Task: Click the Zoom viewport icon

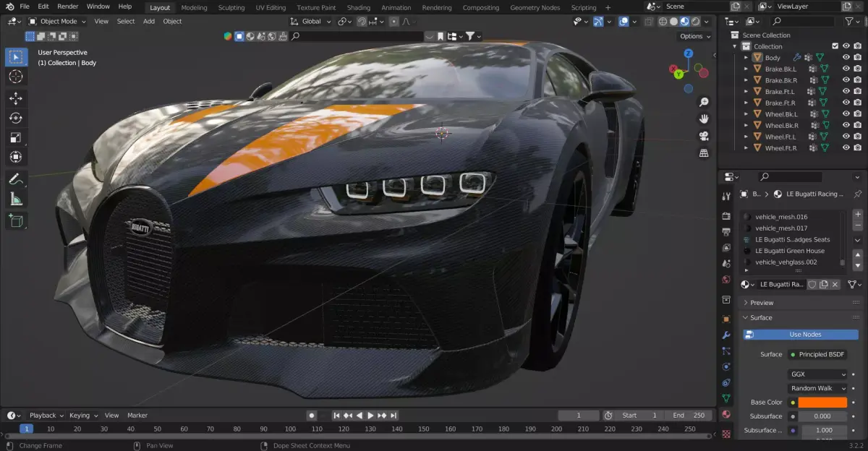Action: pos(703,102)
